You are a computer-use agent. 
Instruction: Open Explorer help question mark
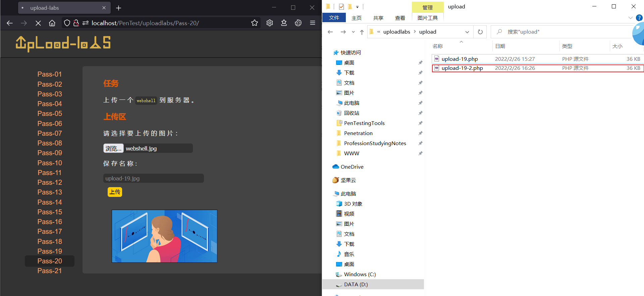(x=639, y=17)
